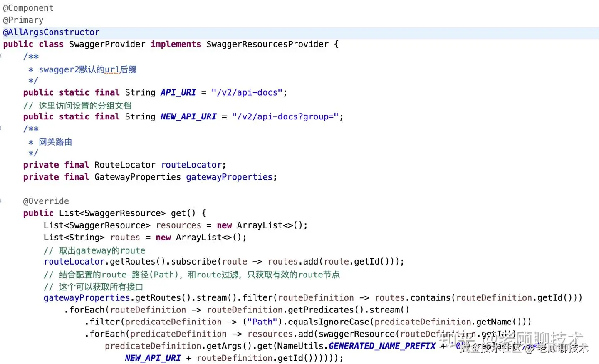Viewport: 599px width, 364px height.
Task: Click the comment starting '结合配置的route-路径(Path)'
Action: 199,275
